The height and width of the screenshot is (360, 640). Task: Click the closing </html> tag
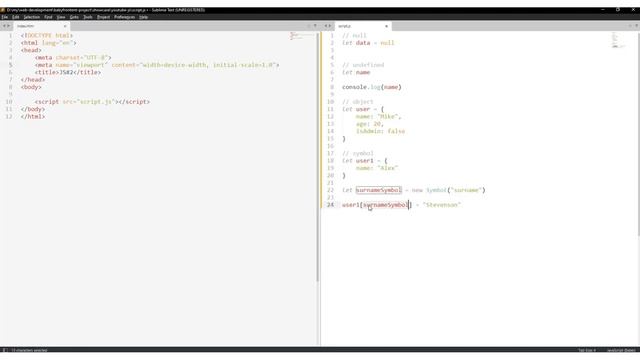33,116
